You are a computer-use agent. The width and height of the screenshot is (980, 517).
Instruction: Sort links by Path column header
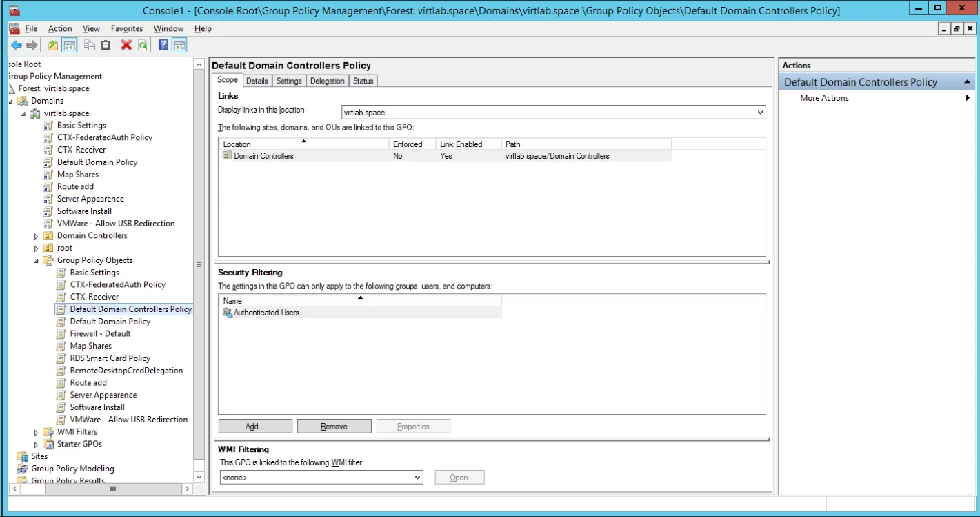point(586,144)
